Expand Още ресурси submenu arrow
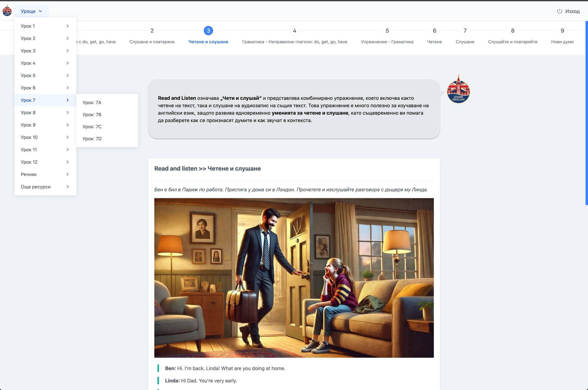The width and height of the screenshot is (588, 390). pyautogui.click(x=68, y=186)
